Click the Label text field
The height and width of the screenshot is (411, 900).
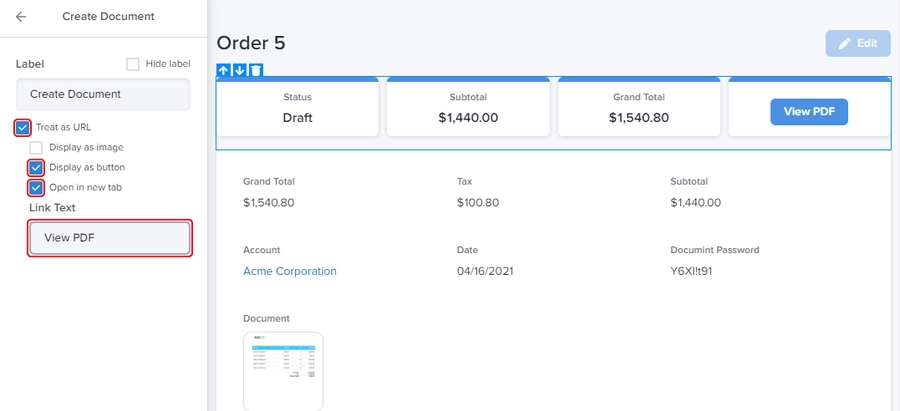103,94
